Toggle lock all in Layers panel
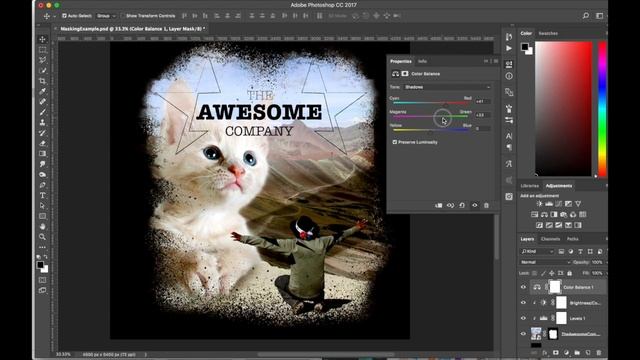 coord(570,273)
